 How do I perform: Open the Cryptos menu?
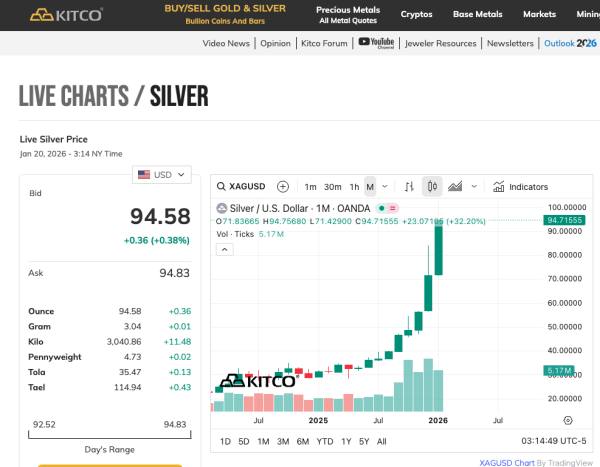coord(416,15)
